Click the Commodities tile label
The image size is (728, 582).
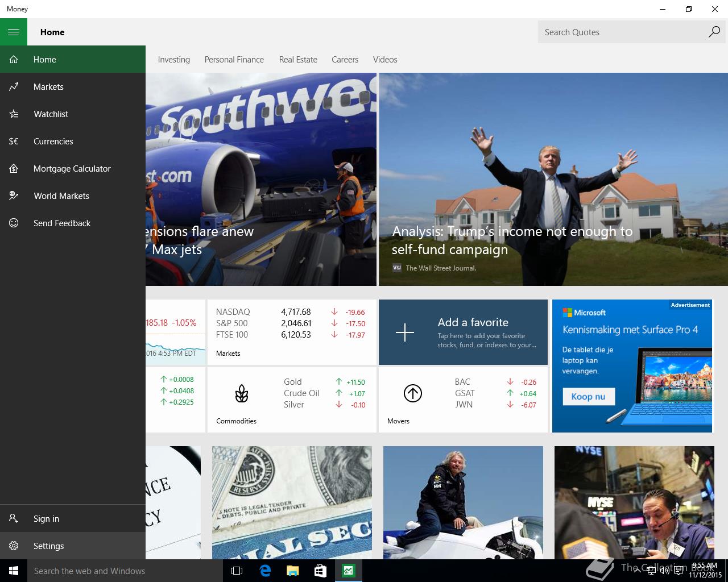(236, 421)
